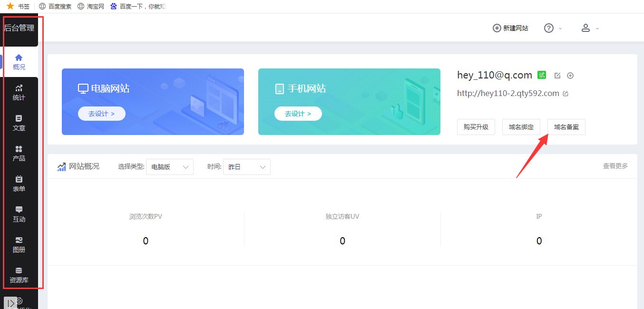The image size is (644, 309).
Task: Click the copy icon beside the website URL
Action: tap(565, 93)
